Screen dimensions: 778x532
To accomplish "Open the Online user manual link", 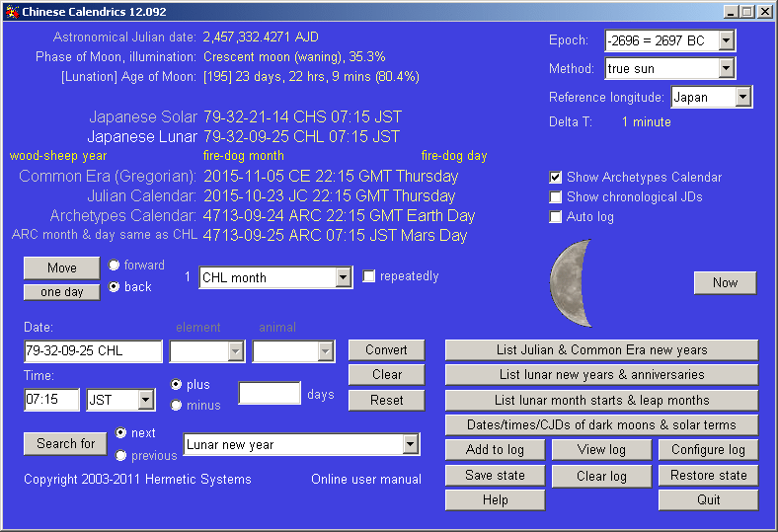I will point(366,480).
